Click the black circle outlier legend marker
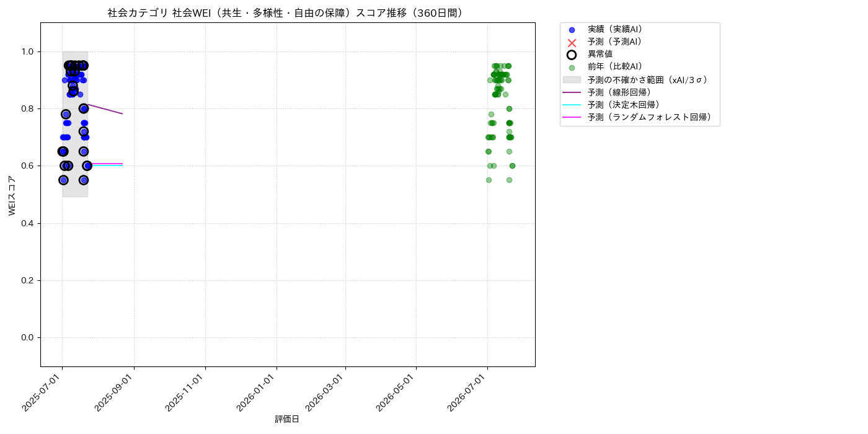This screenshot has width=868, height=434. (572, 55)
